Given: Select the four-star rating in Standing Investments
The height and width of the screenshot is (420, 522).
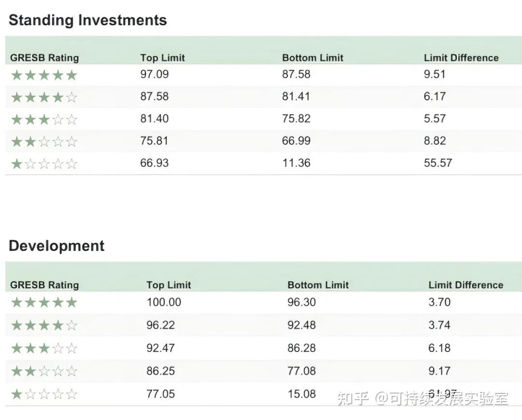Looking at the screenshot, I should 44,98.
